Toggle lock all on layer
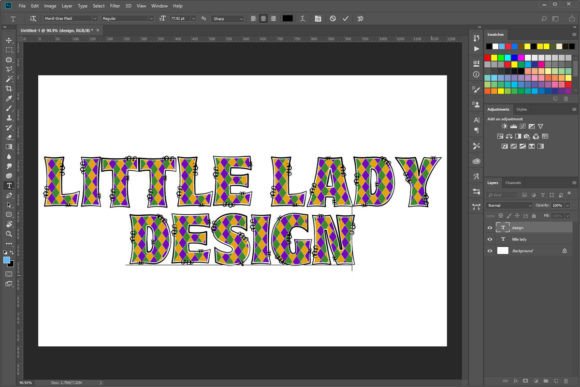The height and width of the screenshot is (387, 580). point(533,216)
